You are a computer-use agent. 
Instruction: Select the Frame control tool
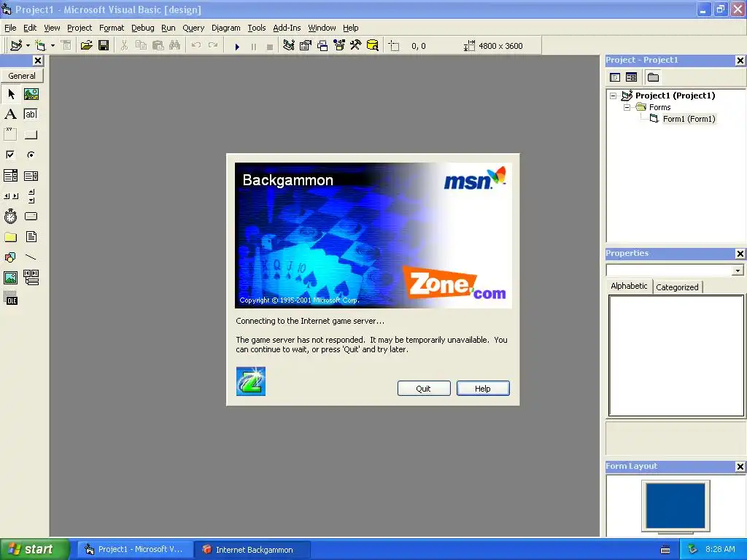tap(11, 134)
